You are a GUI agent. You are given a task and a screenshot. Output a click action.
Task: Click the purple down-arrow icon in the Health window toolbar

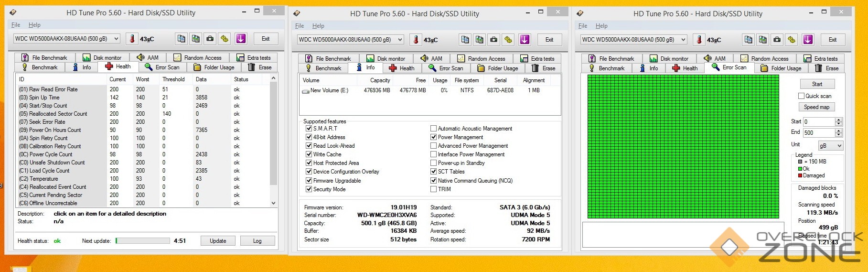pyautogui.click(x=241, y=39)
